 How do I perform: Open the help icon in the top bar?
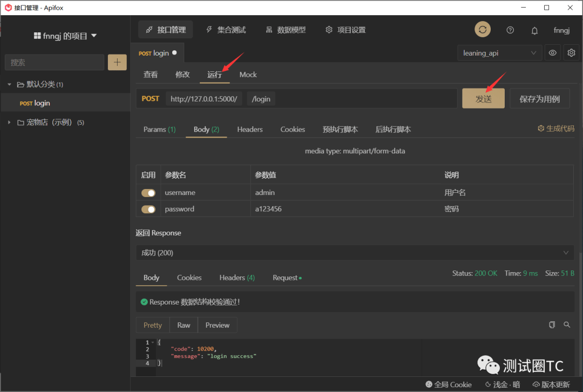click(x=510, y=30)
